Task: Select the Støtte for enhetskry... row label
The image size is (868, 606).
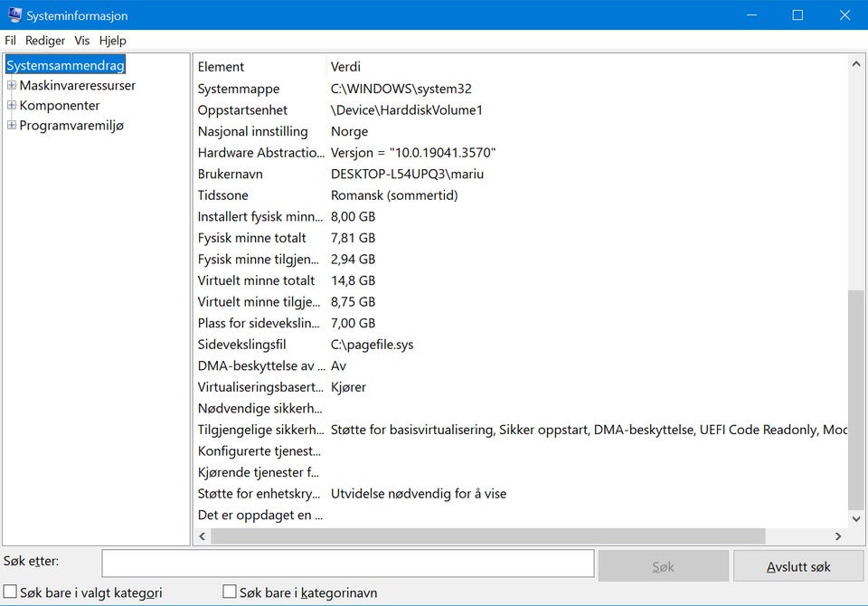Action: 259,494
